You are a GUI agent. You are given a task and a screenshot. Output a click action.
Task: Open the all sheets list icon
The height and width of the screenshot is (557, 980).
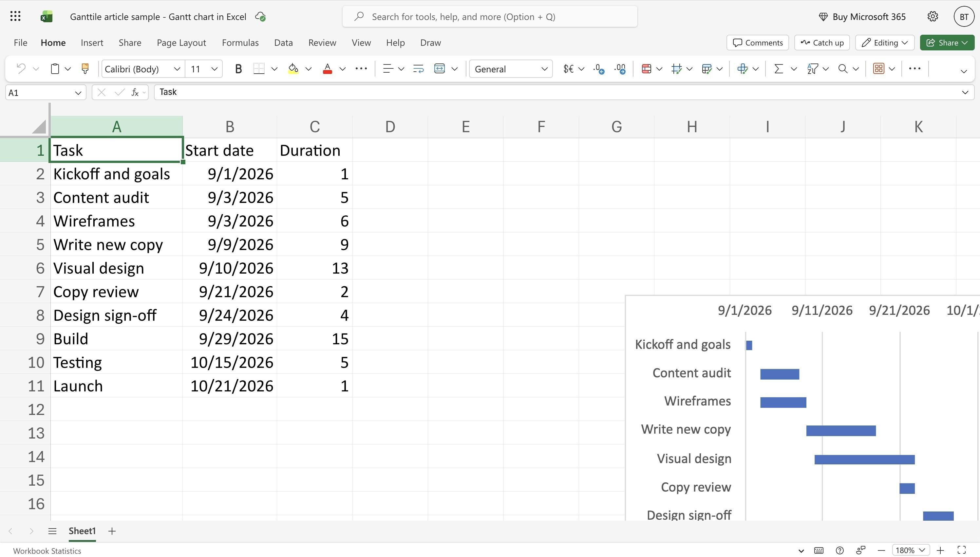pos(52,531)
